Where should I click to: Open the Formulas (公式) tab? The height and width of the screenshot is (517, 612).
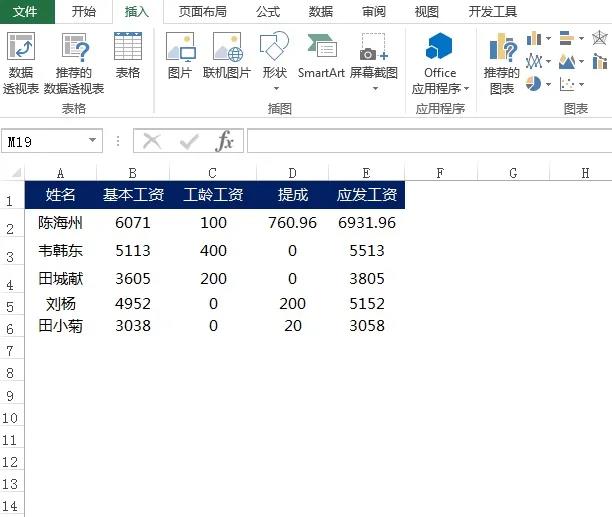click(268, 12)
